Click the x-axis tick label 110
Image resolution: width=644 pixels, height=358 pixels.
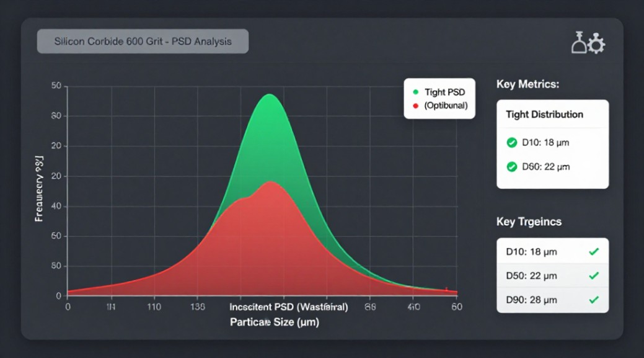(154, 307)
